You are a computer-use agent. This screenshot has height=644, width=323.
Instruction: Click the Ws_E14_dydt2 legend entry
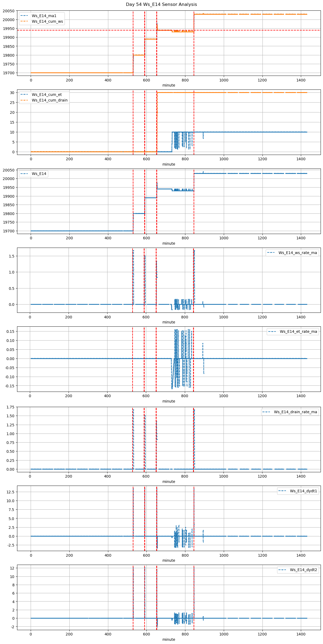(x=304, y=570)
